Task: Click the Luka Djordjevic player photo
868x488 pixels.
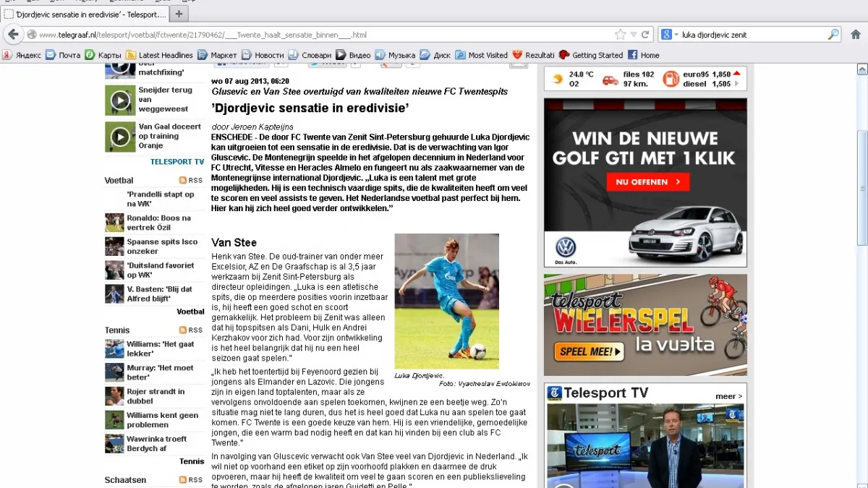Action: coord(446,301)
